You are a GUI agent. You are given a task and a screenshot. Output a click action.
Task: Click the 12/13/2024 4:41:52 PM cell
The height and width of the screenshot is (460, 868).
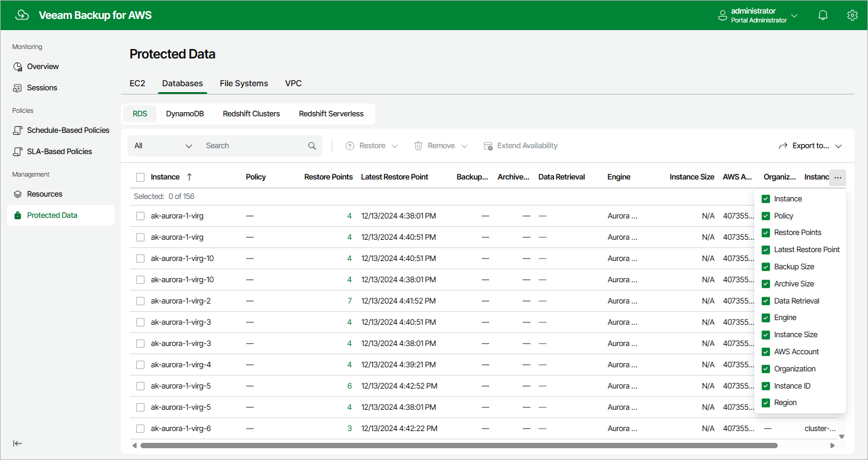[x=398, y=301]
